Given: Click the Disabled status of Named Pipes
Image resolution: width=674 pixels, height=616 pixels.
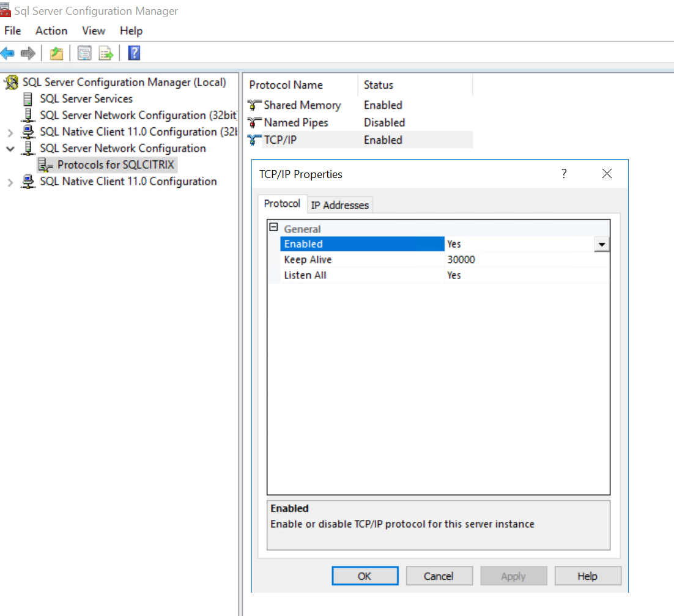Looking at the screenshot, I should pos(384,122).
